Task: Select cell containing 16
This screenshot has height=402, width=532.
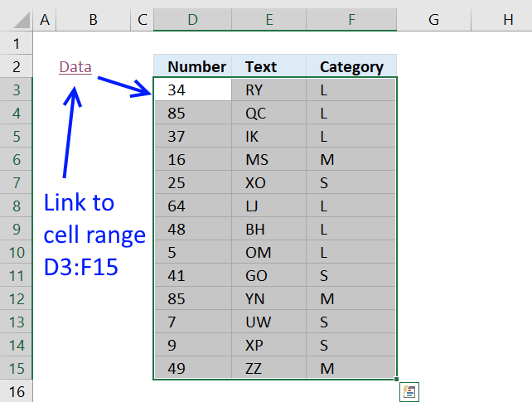Action: [193, 159]
